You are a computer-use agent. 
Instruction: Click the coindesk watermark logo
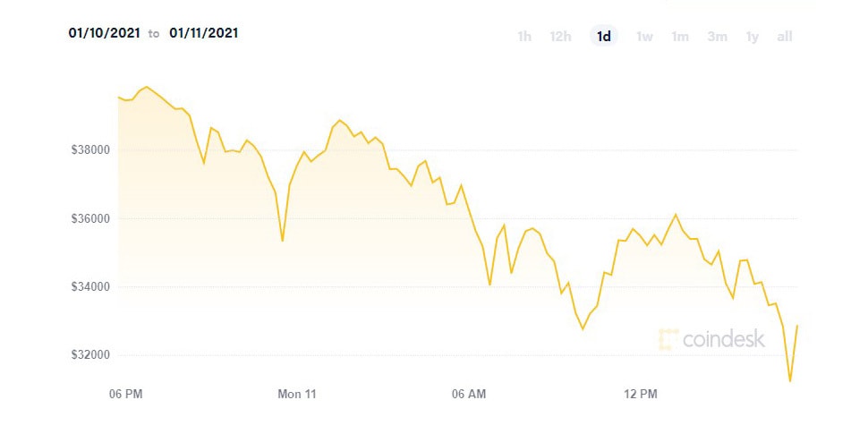tap(712, 339)
